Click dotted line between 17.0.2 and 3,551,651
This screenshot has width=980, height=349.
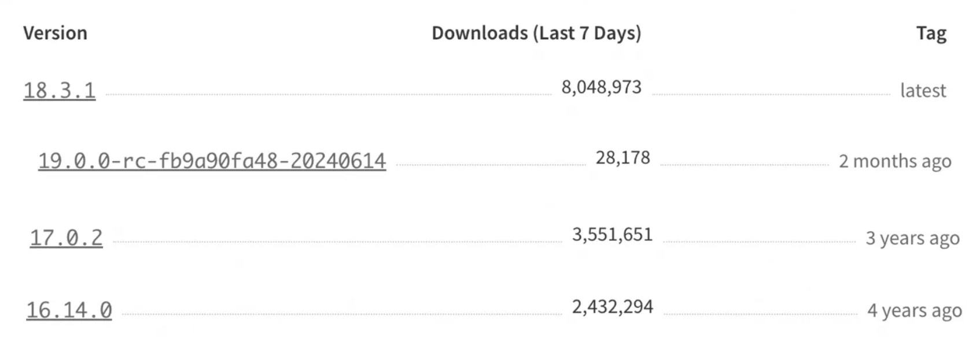(x=337, y=242)
